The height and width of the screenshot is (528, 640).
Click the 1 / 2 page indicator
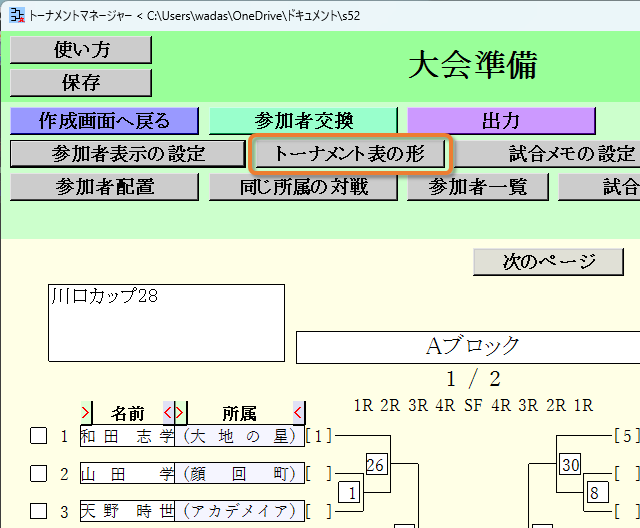click(x=473, y=379)
